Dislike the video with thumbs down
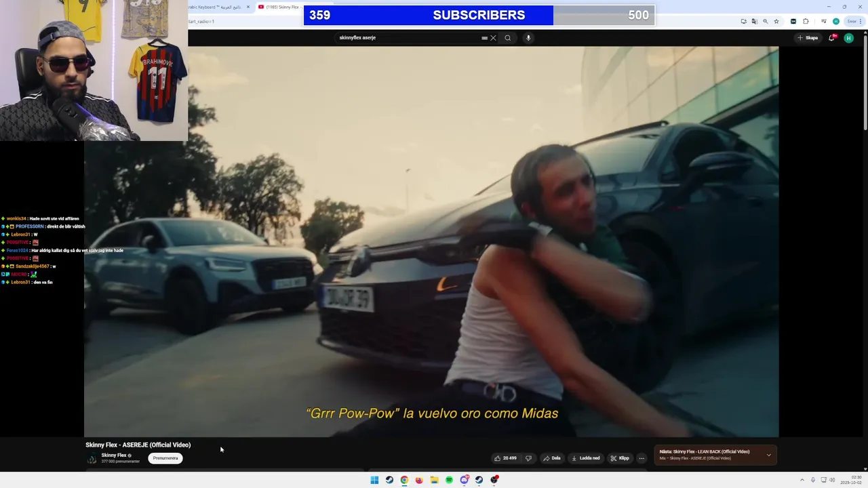Viewport: 868px width, 488px height. click(529, 458)
